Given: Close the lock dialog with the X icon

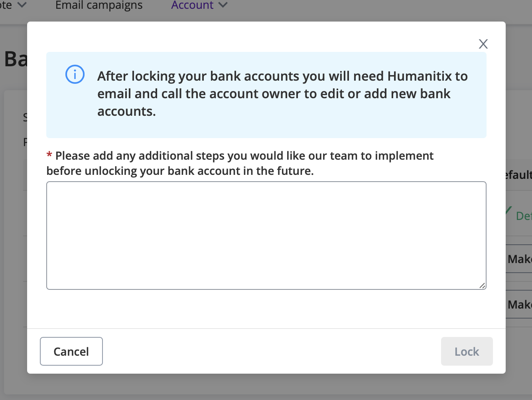Looking at the screenshot, I should point(483,44).
